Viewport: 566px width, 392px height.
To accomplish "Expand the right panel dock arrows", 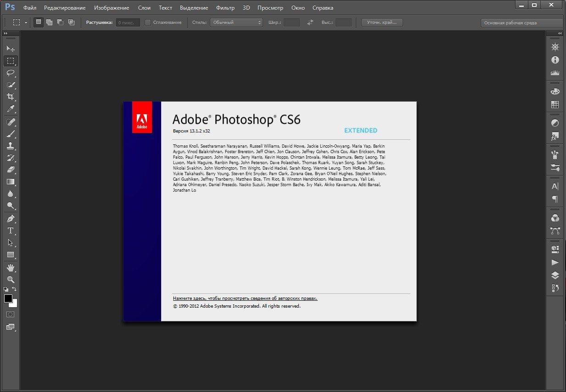I will pyautogui.click(x=560, y=33).
